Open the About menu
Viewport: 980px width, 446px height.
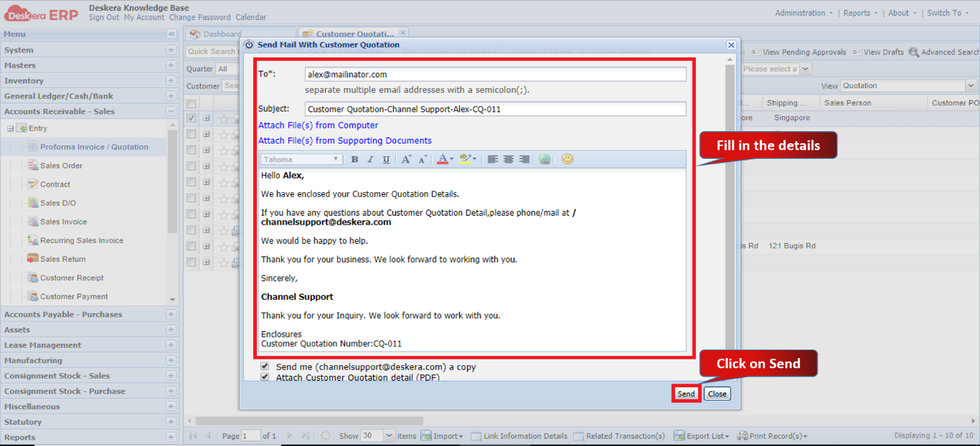click(x=903, y=13)
